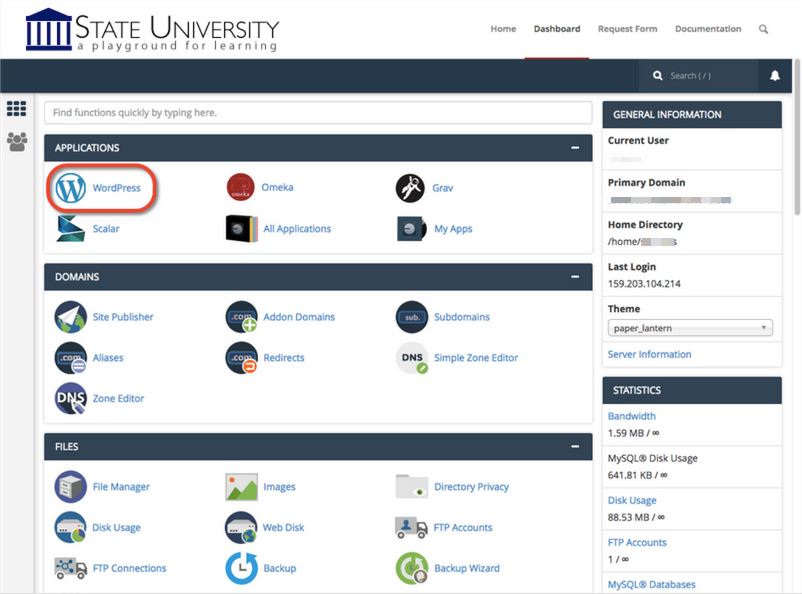Open the Redirects icon
This screenshot has height=594, width=802.
[241, 358]
